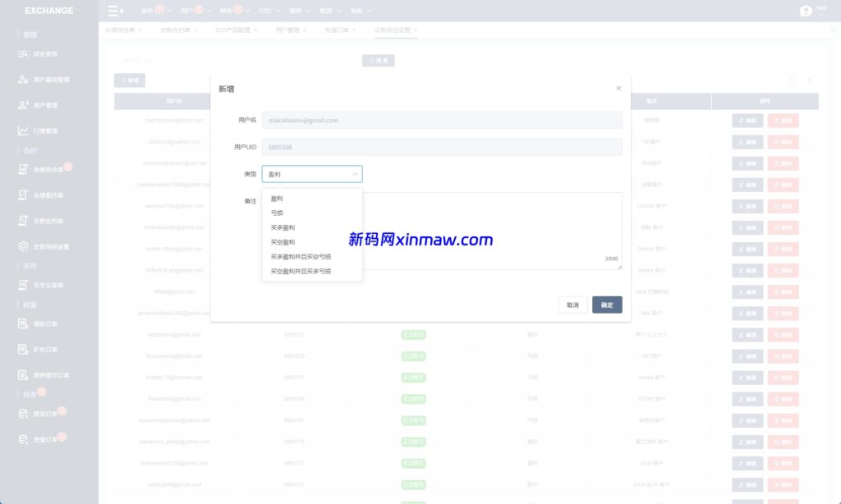Open 用户管理 in the sidebar
The image size is (841, 504).
pos(45,105)
